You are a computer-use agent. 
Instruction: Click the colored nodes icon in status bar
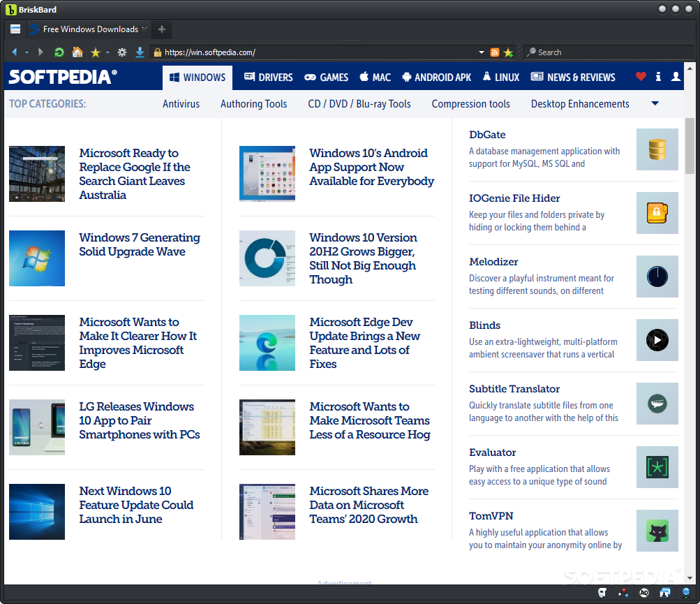pyautogui.click(x=623, y=593)
